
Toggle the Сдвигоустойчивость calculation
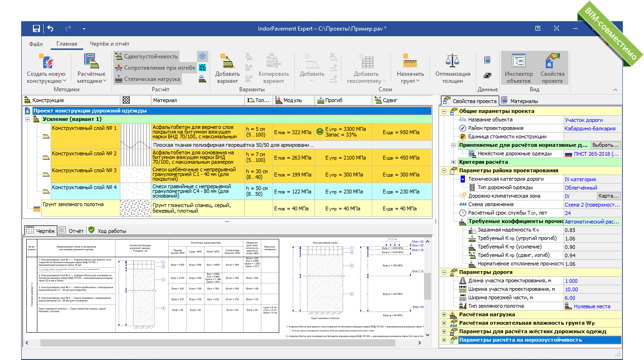146,56
